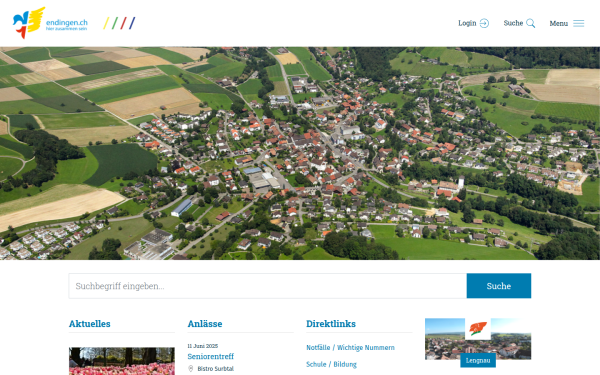Image resolution: width=600 pixels, height=375 pixels.
Task: Click the Aktuelles heading
Action: click(90, 324)
